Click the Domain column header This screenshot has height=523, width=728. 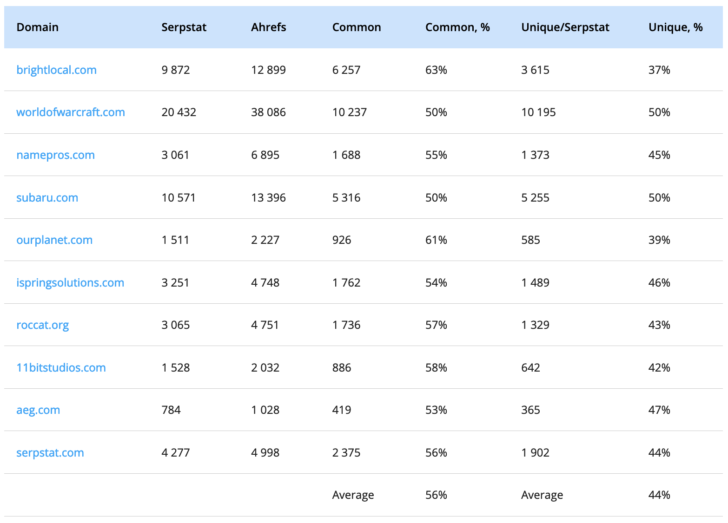37,27
